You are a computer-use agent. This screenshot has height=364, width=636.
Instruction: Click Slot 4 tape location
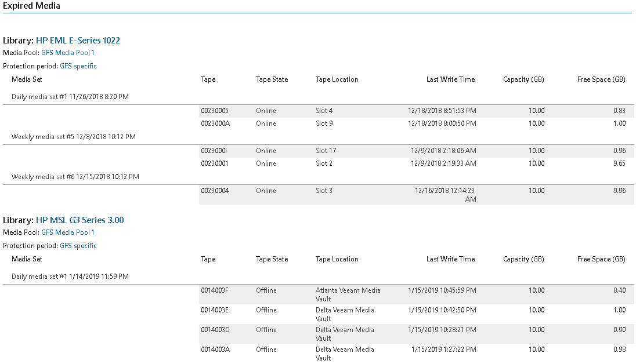coord(324,111)
